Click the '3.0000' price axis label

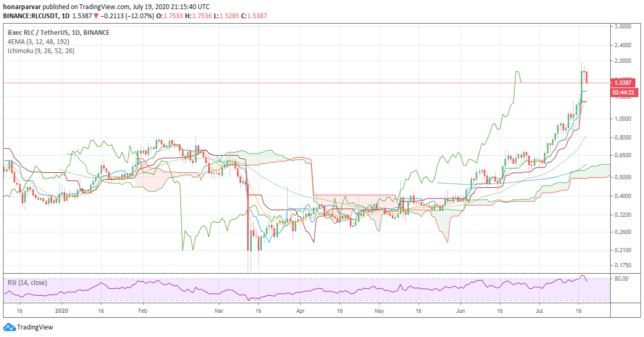[x=622, y=26]
